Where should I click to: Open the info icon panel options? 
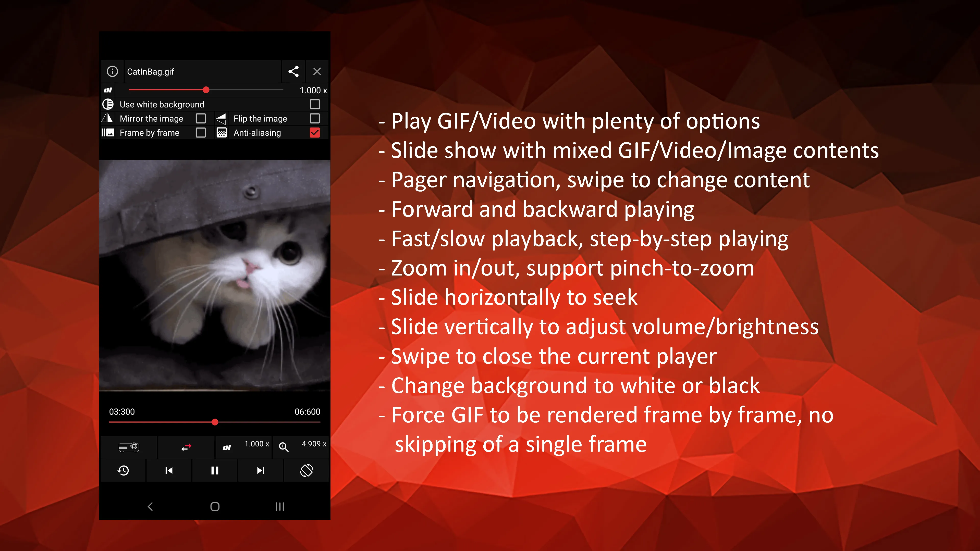(x=112, y=71)
